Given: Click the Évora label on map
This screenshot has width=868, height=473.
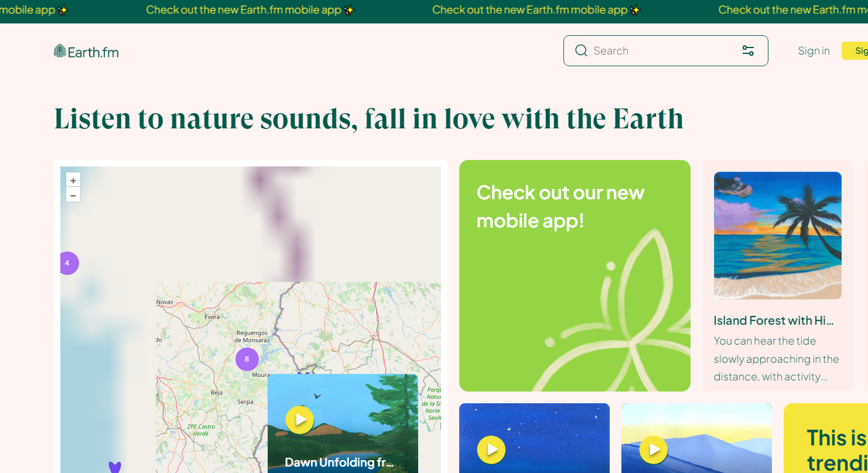Looking at the screenshot, I should (212, 317).
